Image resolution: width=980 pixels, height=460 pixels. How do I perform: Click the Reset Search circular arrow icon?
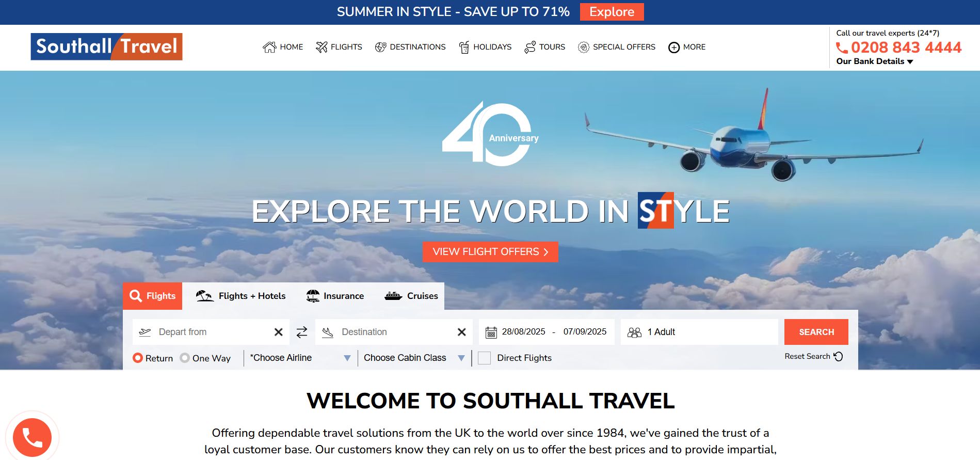[x=839, y=356]
